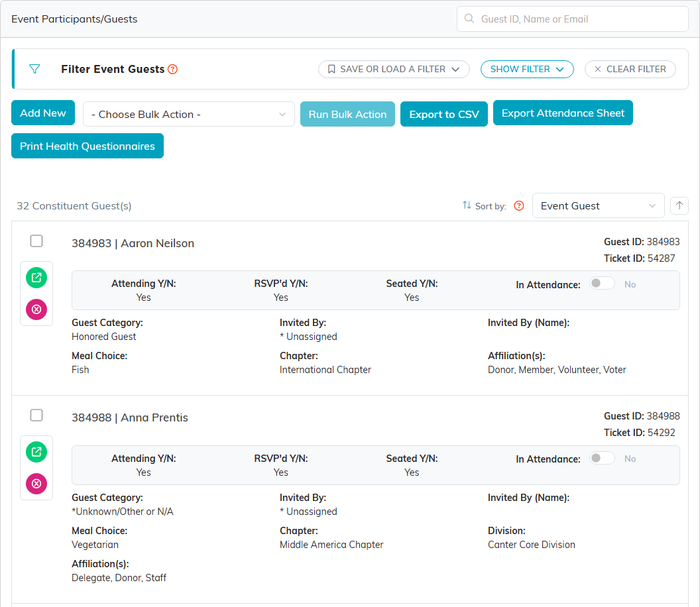This screenshot has height=607, width=700.
Task: Toggle In Attendance for Aaron Neilson
Action: pyautogui.click(x=602, y=284)
